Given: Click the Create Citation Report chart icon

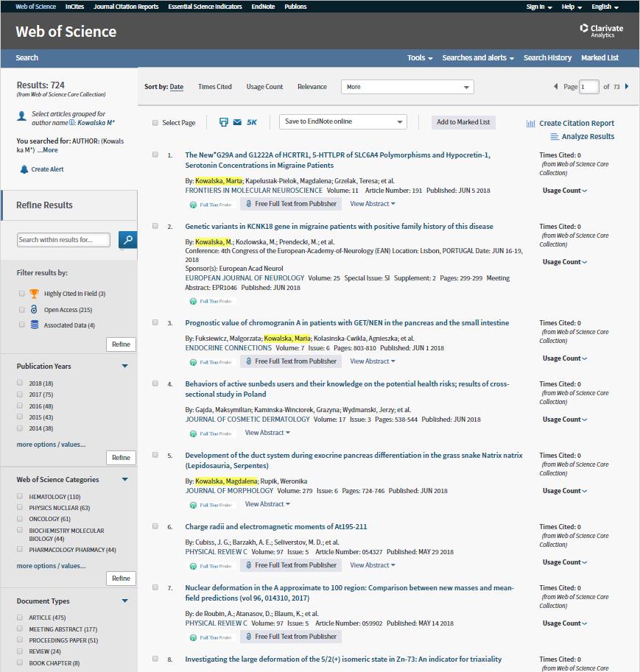Looking at the screenshot, I should [x=530, y=124].
